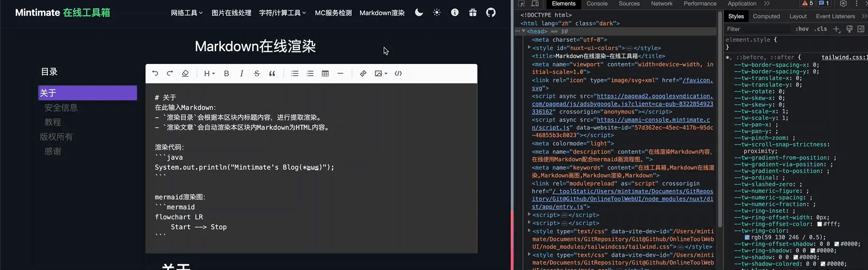Jump to 版权所有 in the table of contents
Viewport: 868px width, 270px height.
[56, 137]
